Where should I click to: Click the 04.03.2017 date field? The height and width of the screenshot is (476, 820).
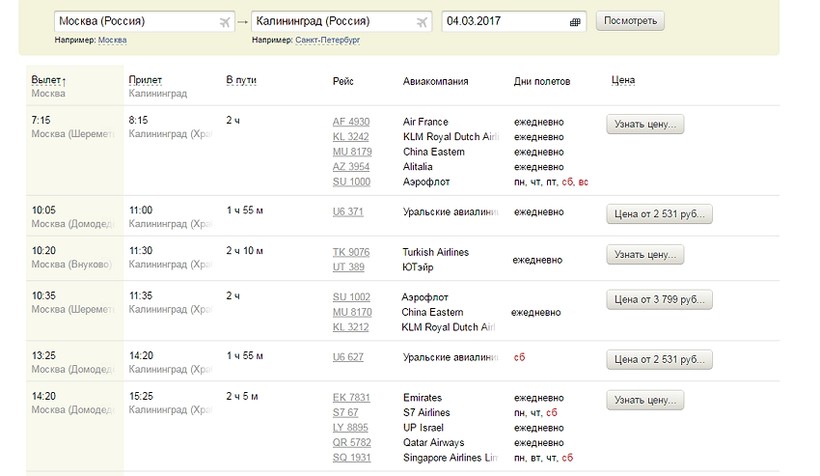(514, 21)
